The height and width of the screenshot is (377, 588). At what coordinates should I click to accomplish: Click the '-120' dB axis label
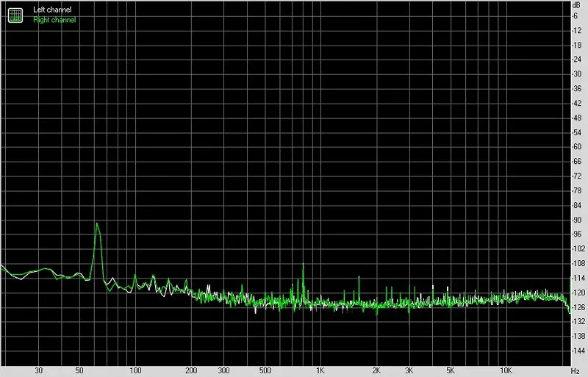click(x=578, y=292)
